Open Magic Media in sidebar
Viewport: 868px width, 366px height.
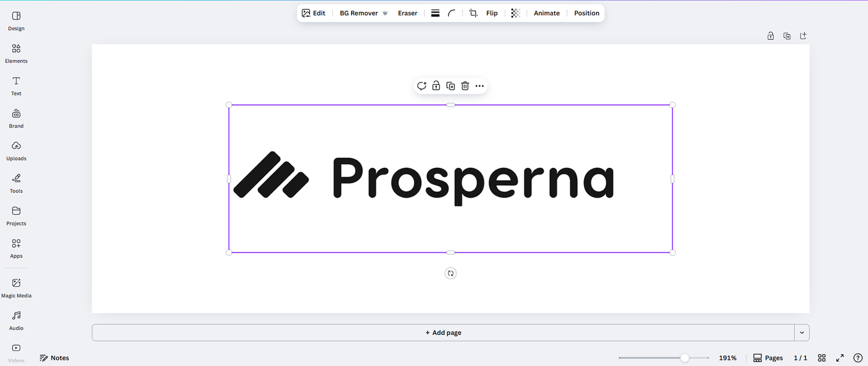click(16, 288)
